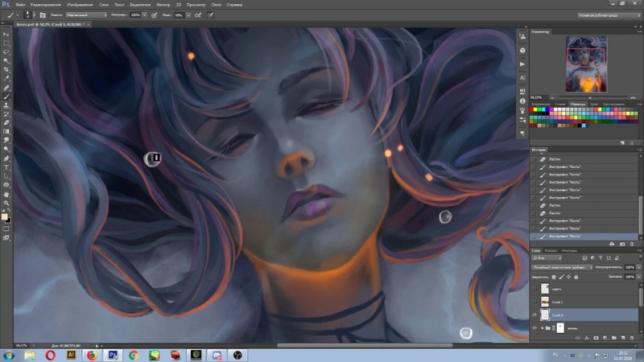644x362 pixels.
Task: Open the Файл menu
Action: tap(20, 5)
